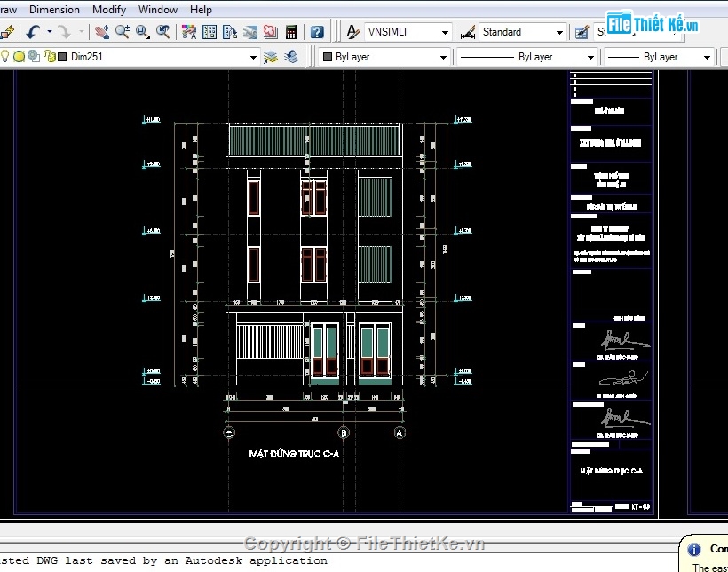Open Help with the question mark icon
The image size is (728, 572).
317,32
